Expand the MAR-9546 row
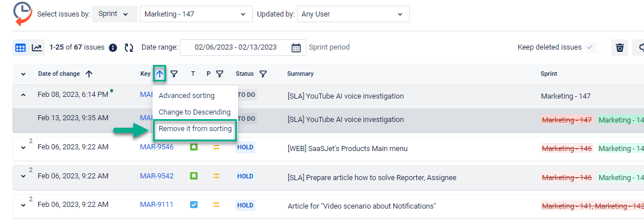Screen dimensions: 644x220 (x=23, y=148)
